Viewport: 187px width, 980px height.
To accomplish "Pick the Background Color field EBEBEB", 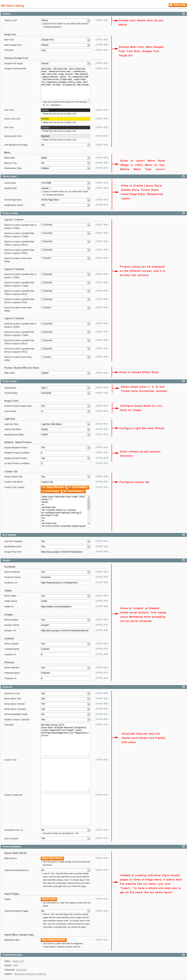I will pos(65,136).
